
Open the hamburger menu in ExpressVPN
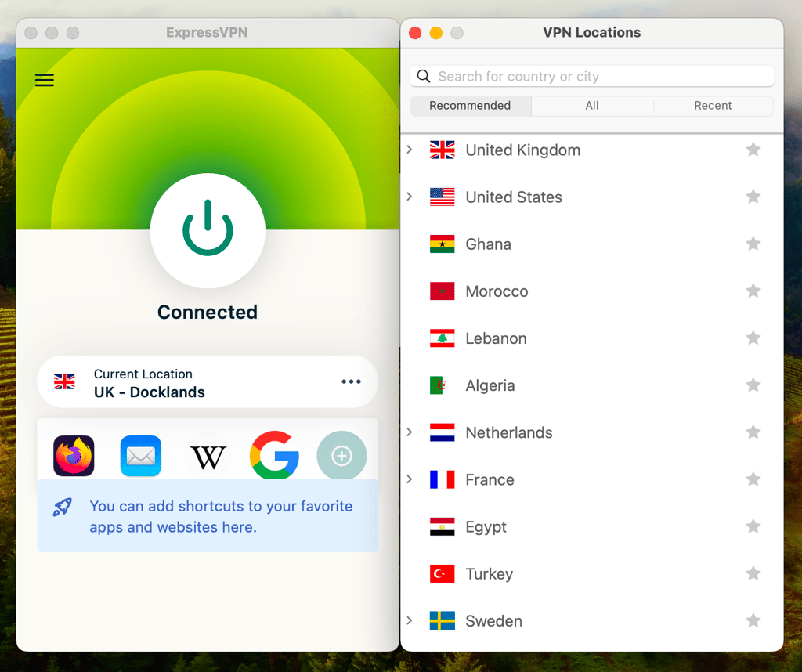(x=45, y=80)
